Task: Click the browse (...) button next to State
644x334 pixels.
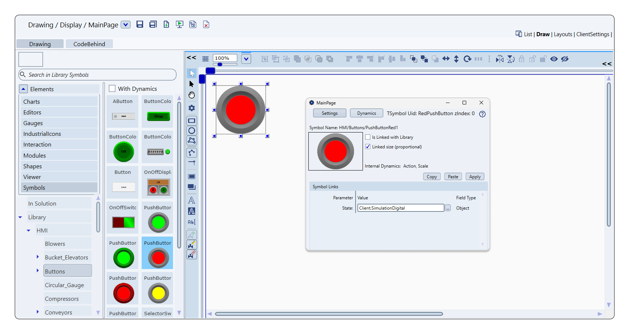Action: (448, 208)
